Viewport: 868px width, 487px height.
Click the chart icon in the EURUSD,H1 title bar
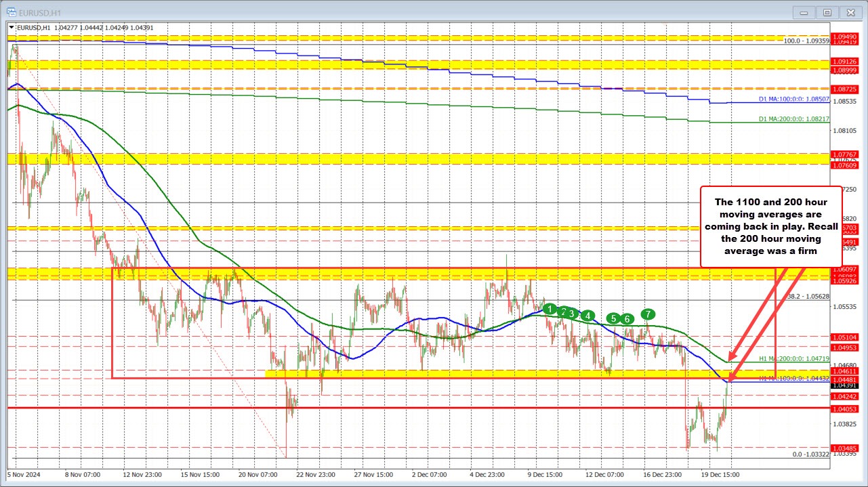tap(11, 12)
